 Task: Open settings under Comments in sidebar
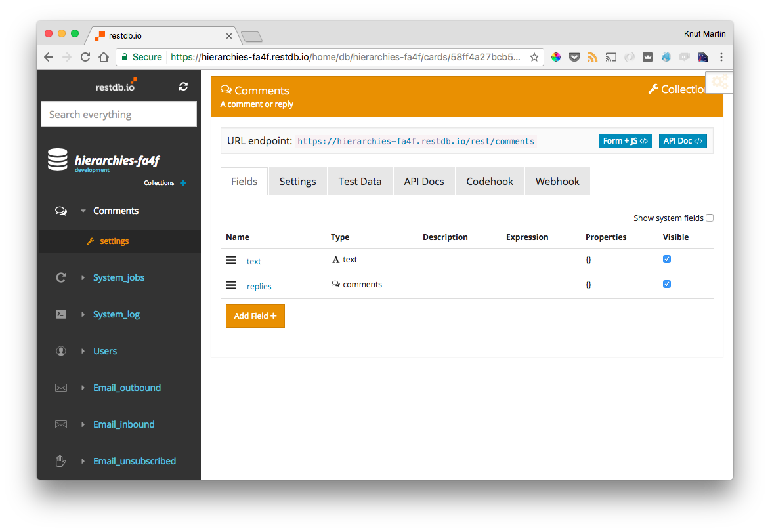114,241
